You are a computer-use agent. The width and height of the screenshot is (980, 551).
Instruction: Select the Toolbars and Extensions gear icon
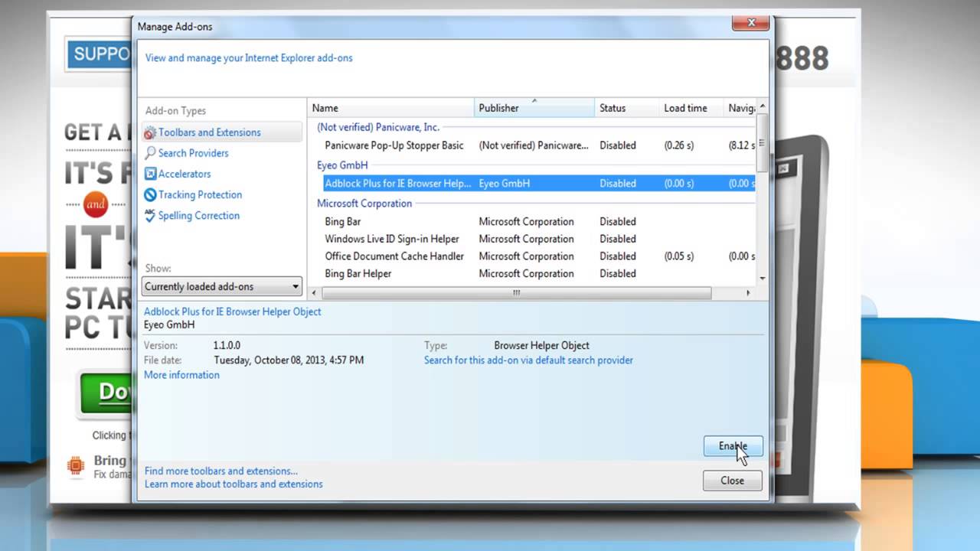coord(150,132)
